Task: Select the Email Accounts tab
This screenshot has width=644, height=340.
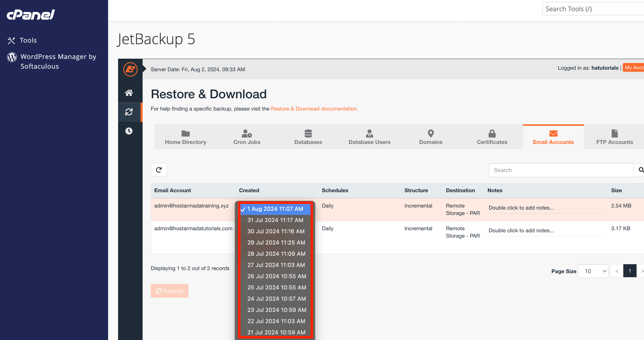Action: (553, 137)
